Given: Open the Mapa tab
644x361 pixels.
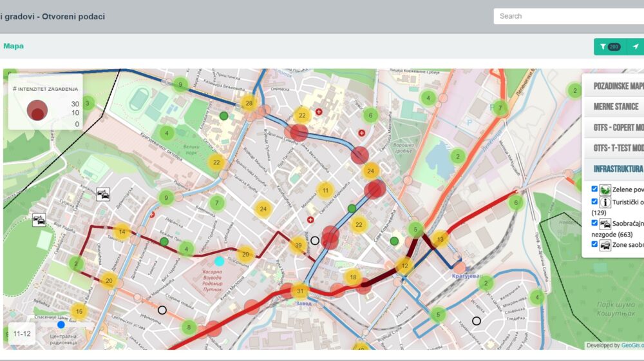Looking at the screenshot, I should [x=14, y=46].
